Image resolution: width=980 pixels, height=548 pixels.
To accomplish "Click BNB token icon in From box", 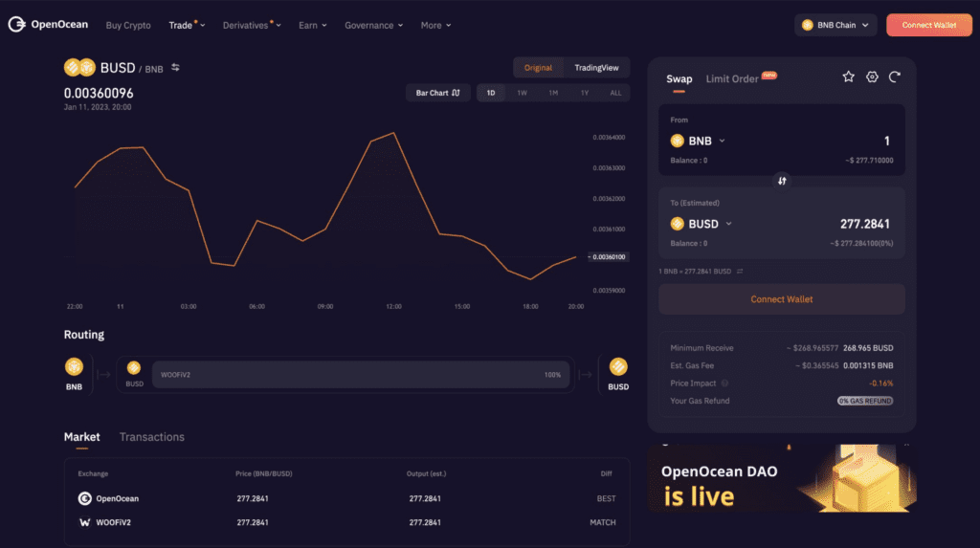I will [x=677, y=141].
